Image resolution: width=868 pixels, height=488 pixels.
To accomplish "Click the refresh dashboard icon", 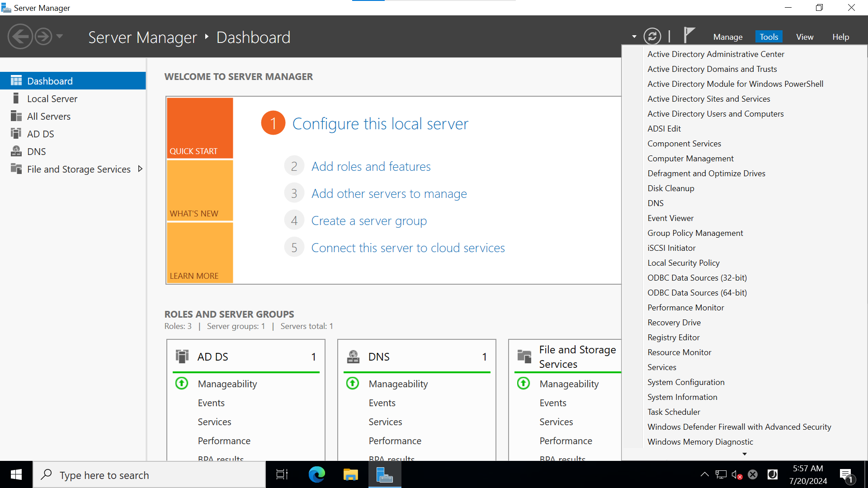I will point(652,37).
